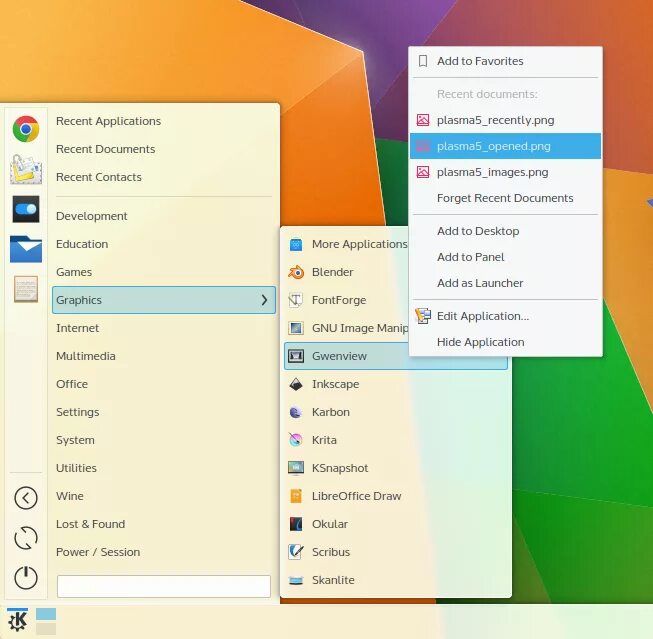Switch to the top virtual desktop in pager
Image resolution: width=653 pixels, height=639 pixels.
pyautogui.click(x=46, y=614)
